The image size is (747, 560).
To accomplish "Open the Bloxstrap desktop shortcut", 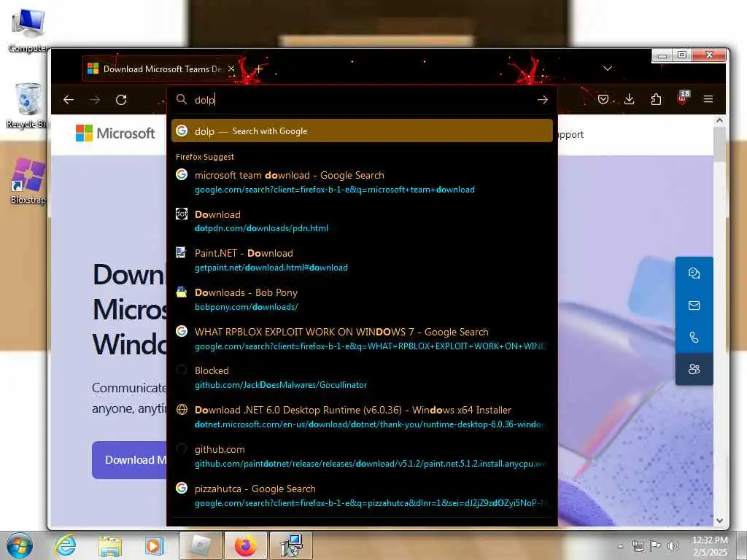I will [28, 181].
